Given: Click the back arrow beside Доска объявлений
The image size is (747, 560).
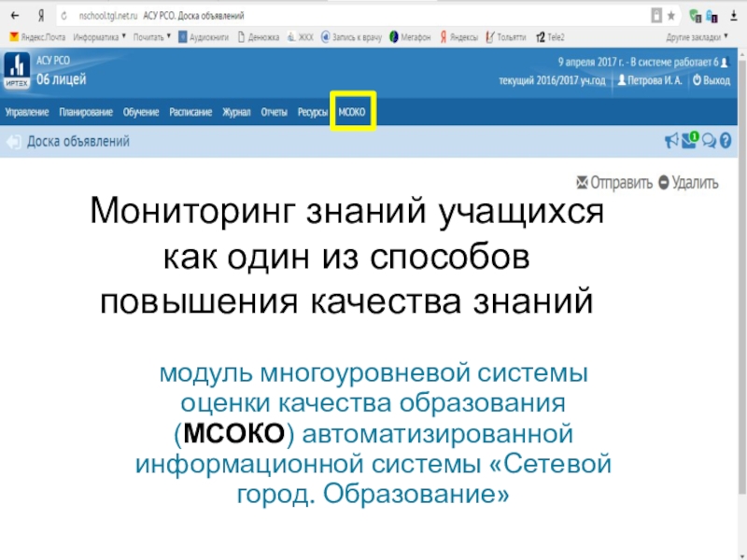Looking at the screenshot, I should pyautogui.click(x=13, y=142).
